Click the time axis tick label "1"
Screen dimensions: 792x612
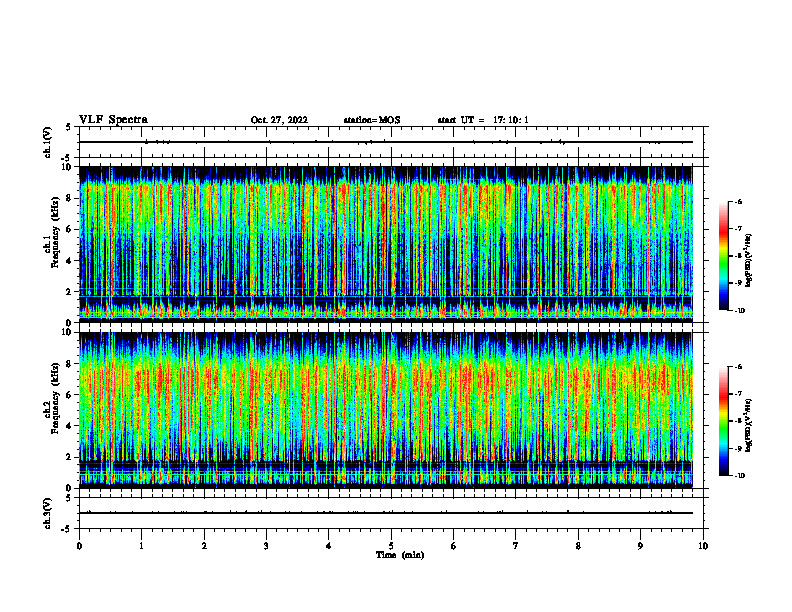click(141, 546)
